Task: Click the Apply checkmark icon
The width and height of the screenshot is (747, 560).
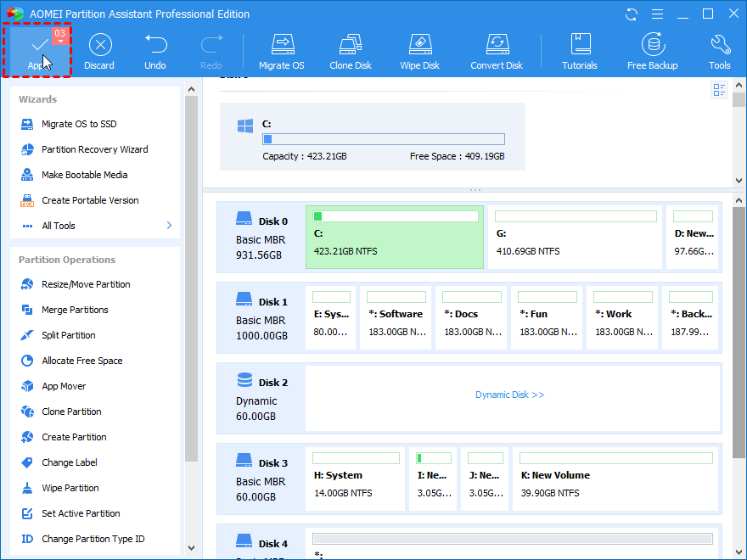Action: point(38,45)
